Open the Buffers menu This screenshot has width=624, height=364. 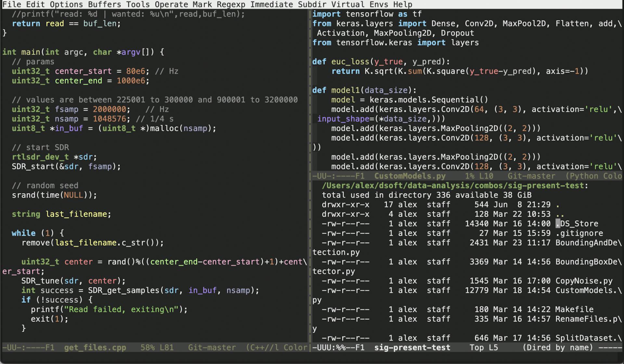(104, 4)
